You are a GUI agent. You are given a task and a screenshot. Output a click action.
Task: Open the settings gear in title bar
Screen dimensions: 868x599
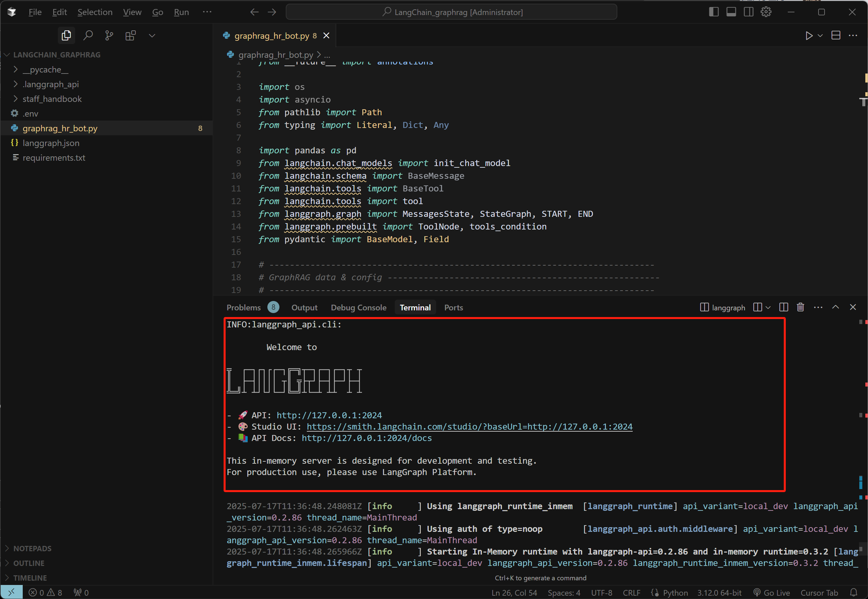click(x=766, y=12)
